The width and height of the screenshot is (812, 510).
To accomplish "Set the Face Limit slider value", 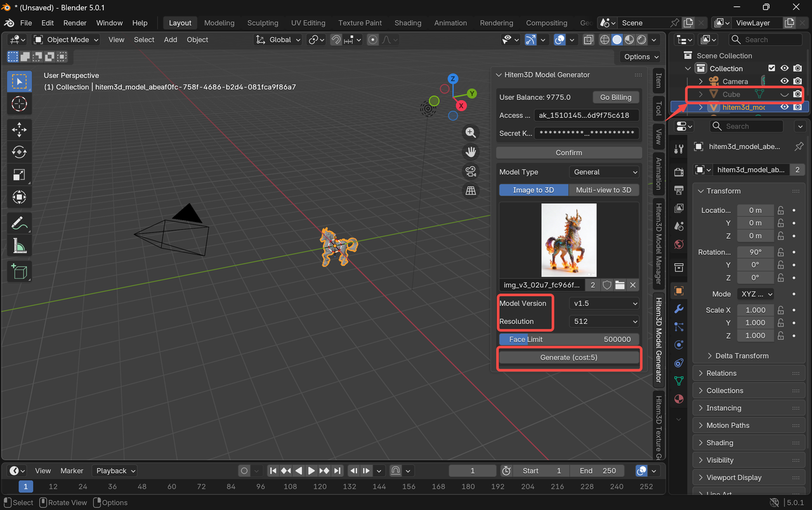I will click(x=569, y=339).
